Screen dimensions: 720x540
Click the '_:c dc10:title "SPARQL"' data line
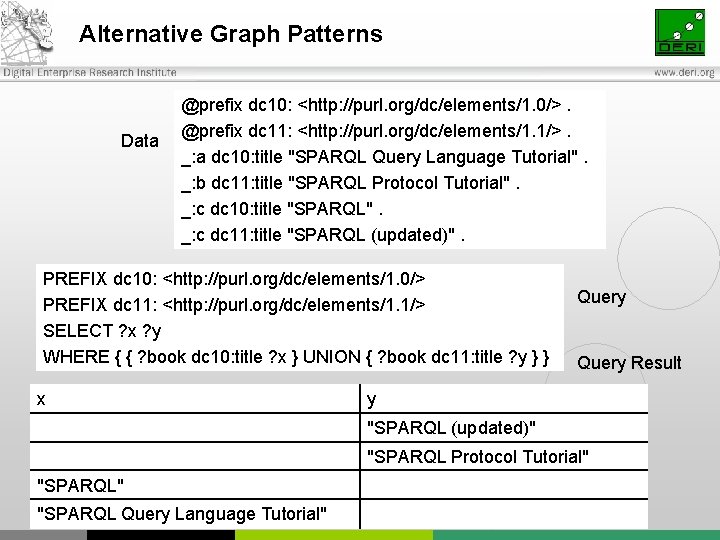pos(282,209)
